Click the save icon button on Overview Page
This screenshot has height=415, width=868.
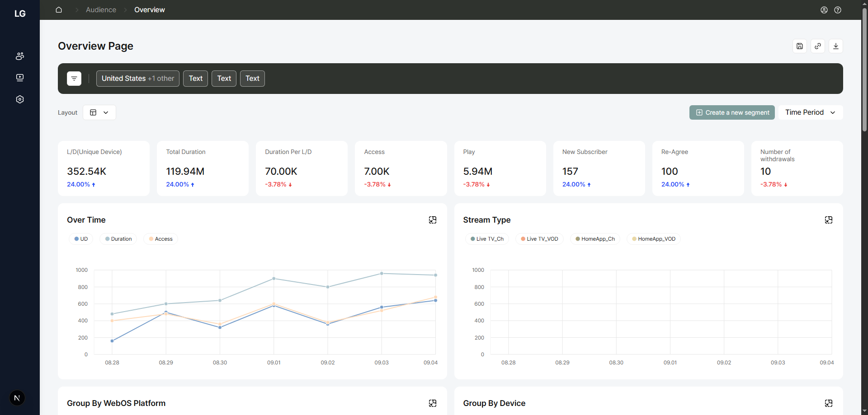(x=800, y=46)
